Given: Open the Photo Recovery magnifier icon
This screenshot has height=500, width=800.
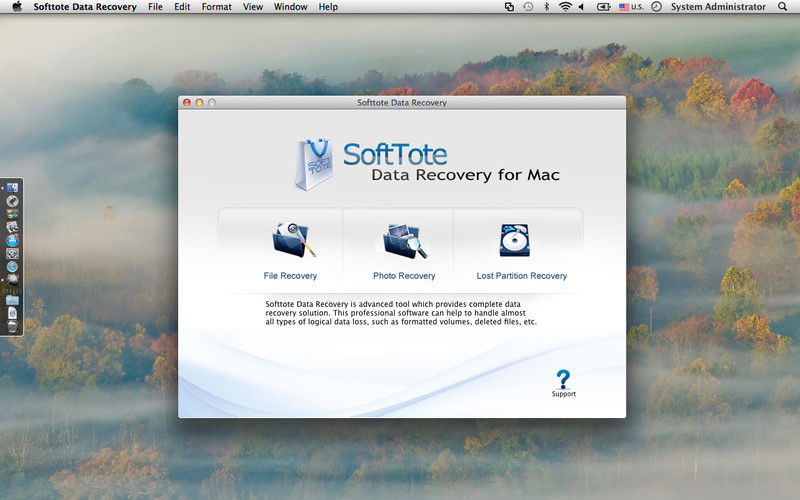Looking at the screenshot, I should [x=405, y=241].
